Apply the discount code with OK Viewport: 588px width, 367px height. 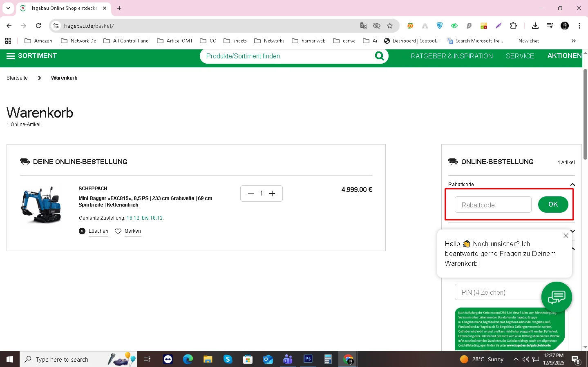553,205
